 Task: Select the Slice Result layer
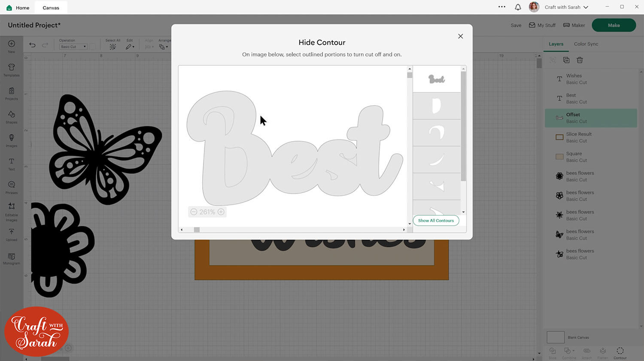591,137
